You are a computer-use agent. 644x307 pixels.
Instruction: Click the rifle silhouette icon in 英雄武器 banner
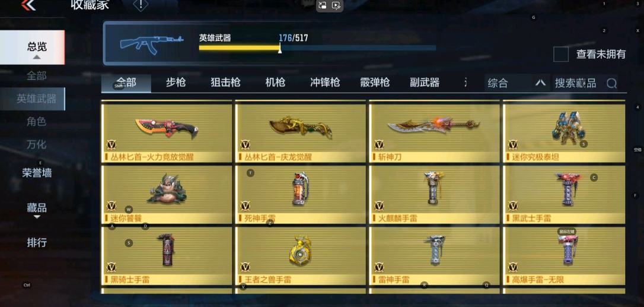click(152, 43)
